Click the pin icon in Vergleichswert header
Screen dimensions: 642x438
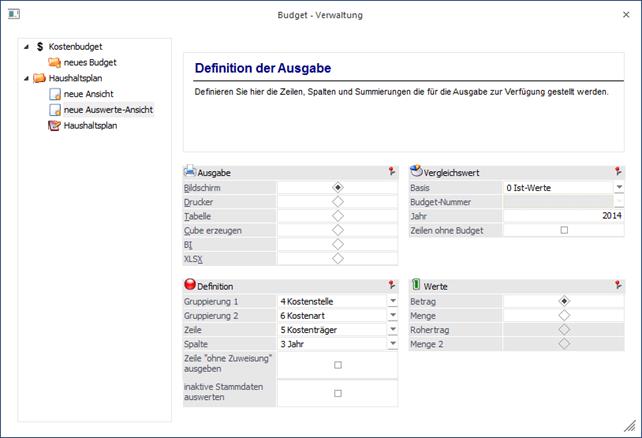(x=618, y=172)
